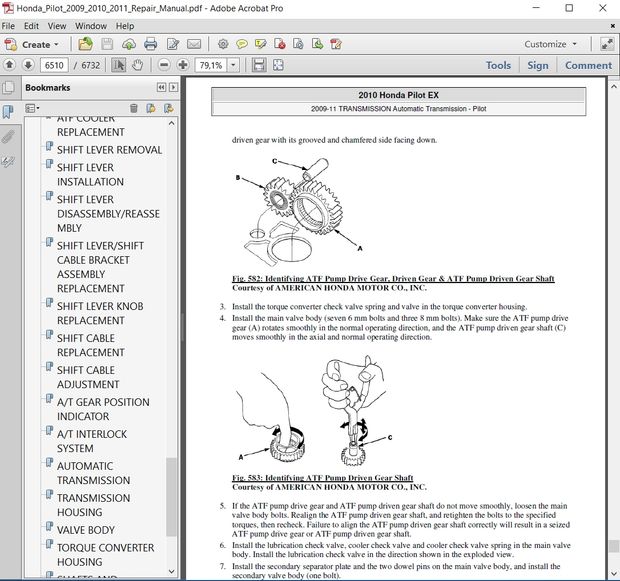Send the file via the email envelope icon
The image size is (620, 581).
[x=194, y=44]
